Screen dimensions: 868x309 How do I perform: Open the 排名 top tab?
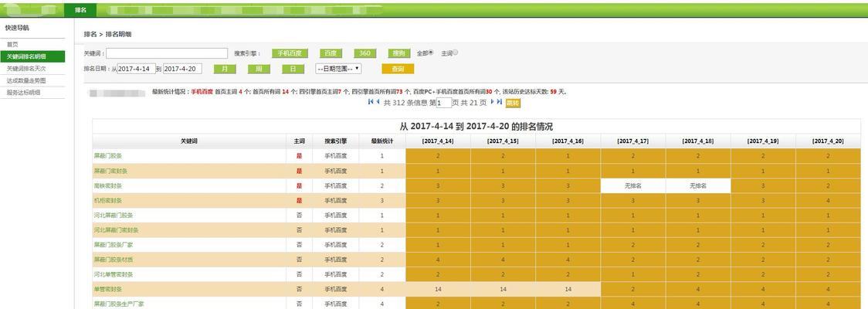click(x=81, y=10)
